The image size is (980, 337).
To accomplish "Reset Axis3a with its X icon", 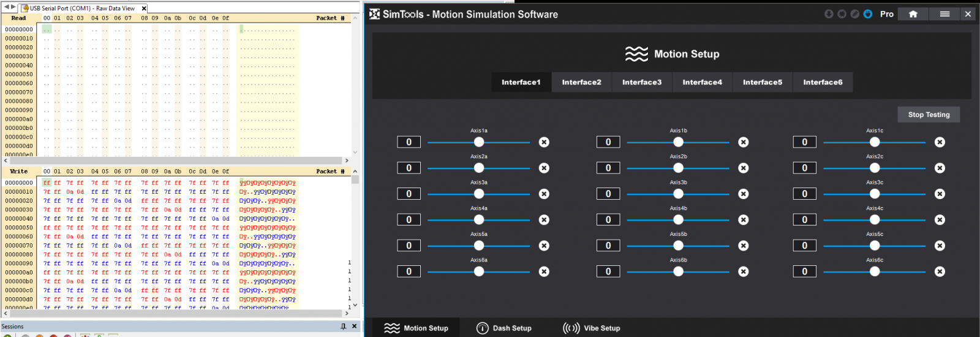I will click(x=544, y=194).
